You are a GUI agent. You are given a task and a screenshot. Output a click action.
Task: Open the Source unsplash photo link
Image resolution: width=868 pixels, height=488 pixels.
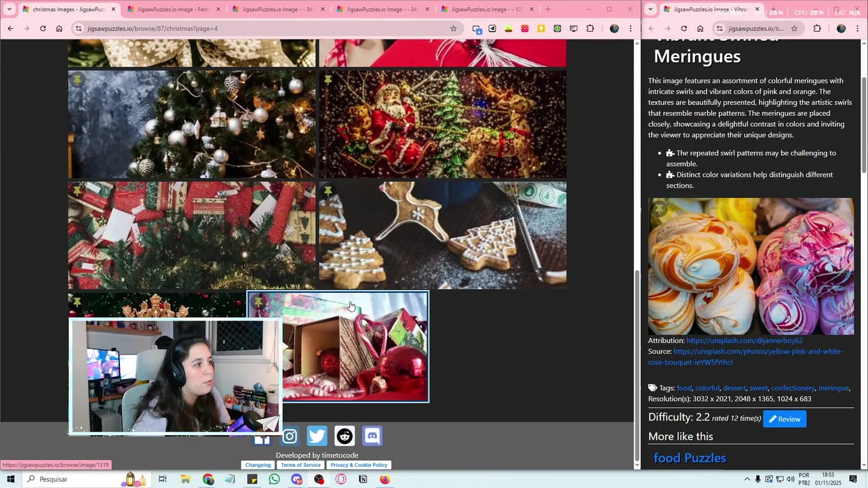[745, 357]
